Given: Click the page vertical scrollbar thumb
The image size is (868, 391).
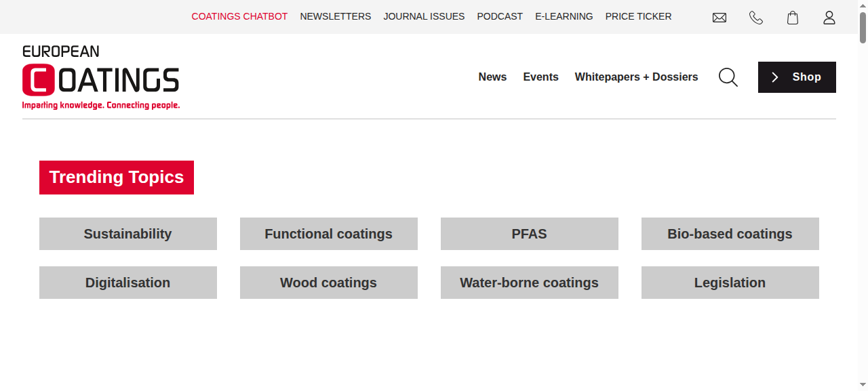Looking at the screenshot, I should pyautogui.click(x=863, y=27).
